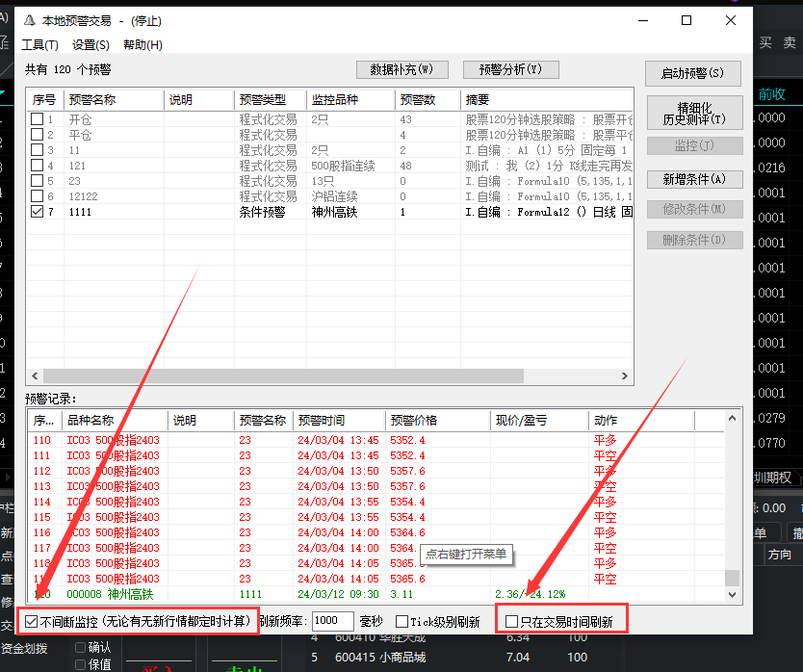The width and height of the screenshot is (803, 672).
Task: Click 前收 column header in background window
Action: click(x=772, y=94)
